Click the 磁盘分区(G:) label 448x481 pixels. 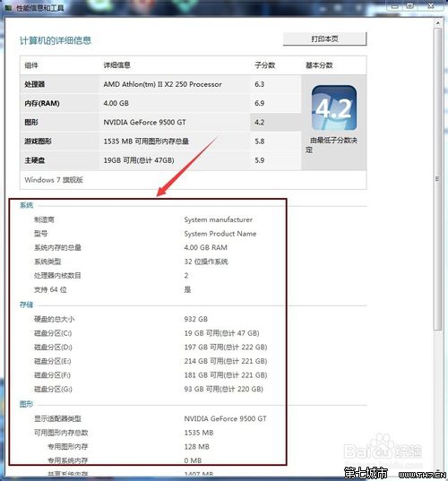tap(53, 389)
